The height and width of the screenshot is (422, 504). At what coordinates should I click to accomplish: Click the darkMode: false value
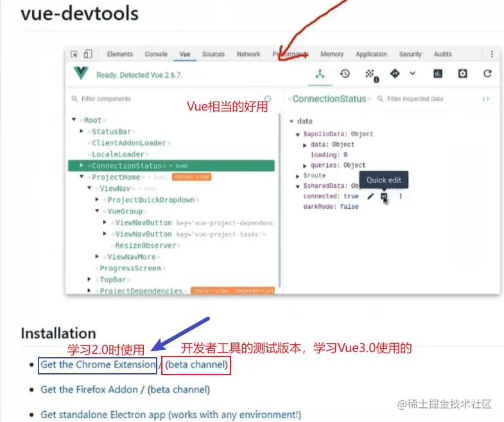point(349,206)
